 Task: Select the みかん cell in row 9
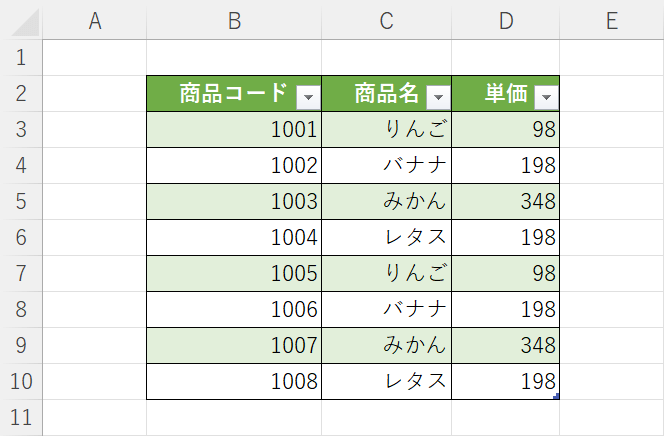pyautogui.click(x=387, y=345)
